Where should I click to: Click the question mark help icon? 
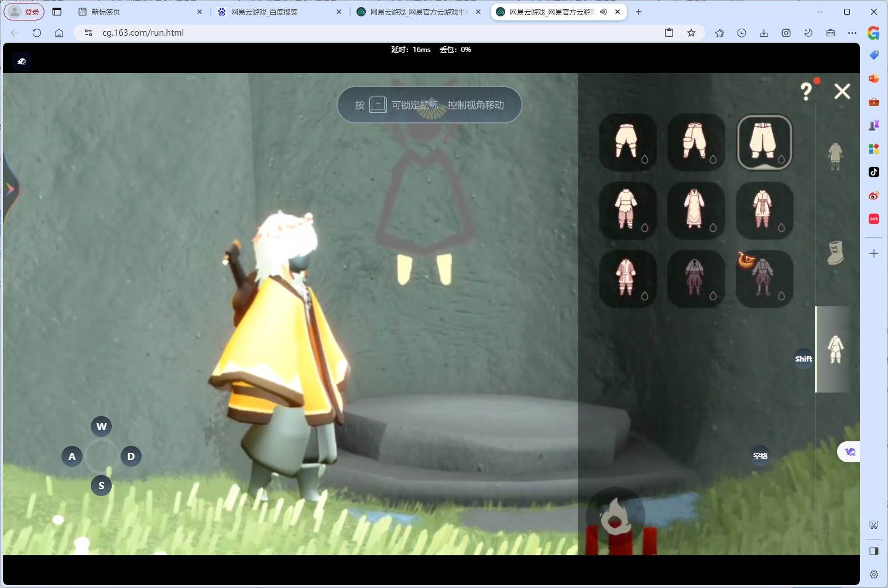[807, 91]
